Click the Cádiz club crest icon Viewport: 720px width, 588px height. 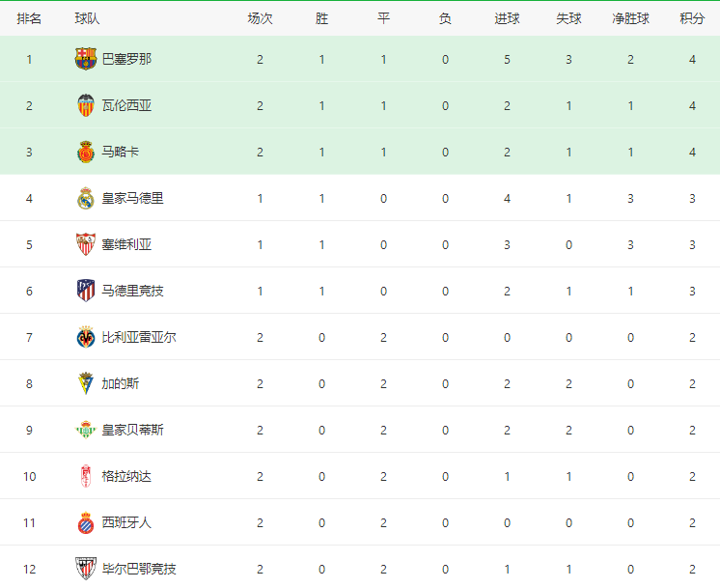coord(86,383)
